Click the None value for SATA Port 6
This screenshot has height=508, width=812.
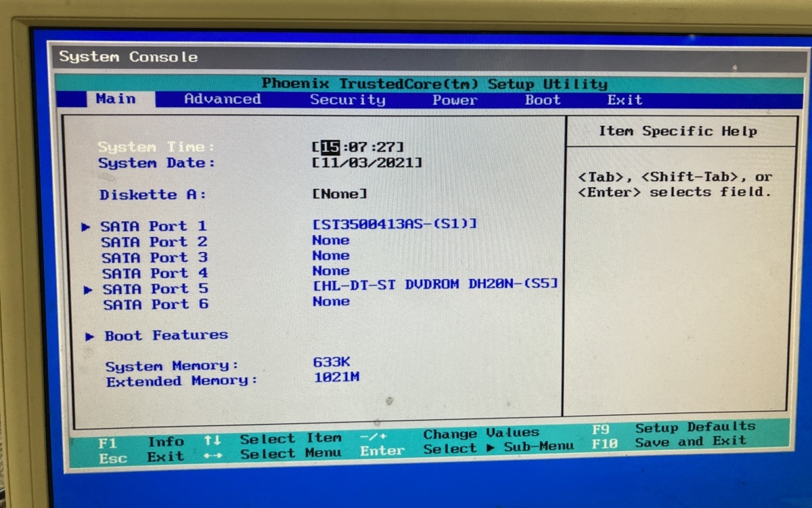pos(332,301)
